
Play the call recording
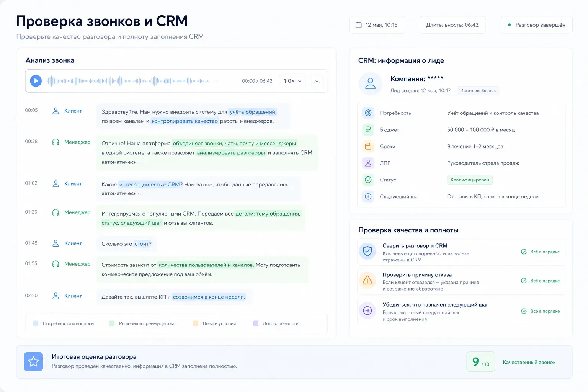click(x=36, y=81)
